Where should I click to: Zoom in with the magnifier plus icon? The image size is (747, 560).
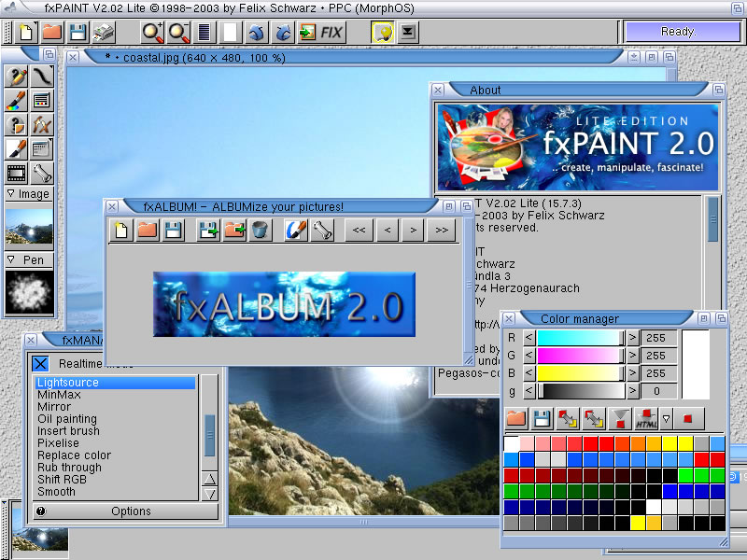click(x=152, y=33)
